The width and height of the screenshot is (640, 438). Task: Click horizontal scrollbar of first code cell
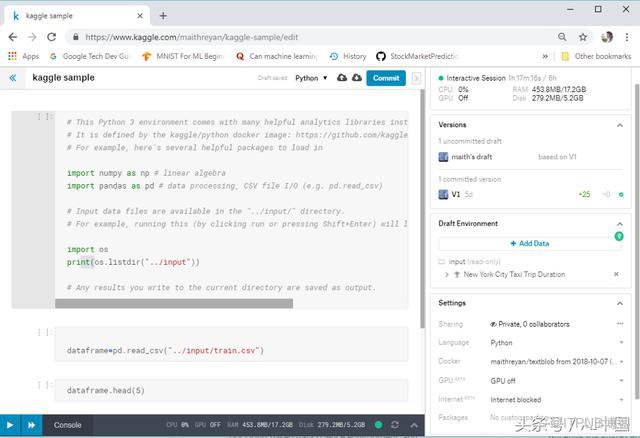pos(174,303)
